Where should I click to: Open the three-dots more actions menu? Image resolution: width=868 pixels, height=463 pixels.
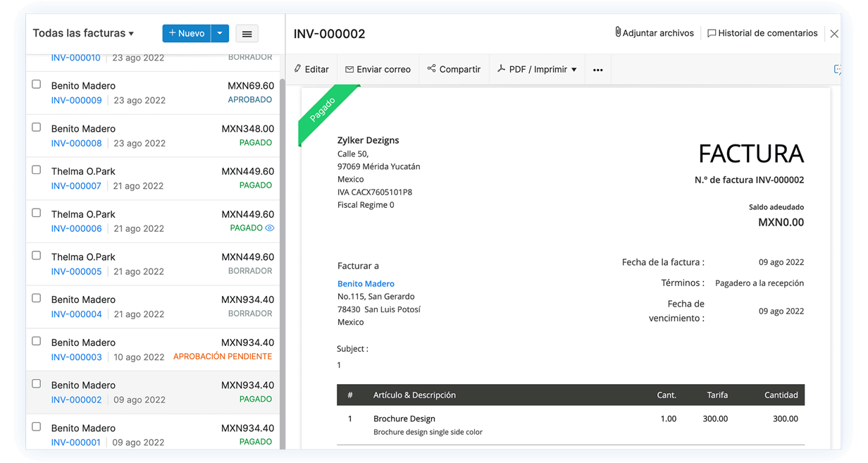click(597, 70)
